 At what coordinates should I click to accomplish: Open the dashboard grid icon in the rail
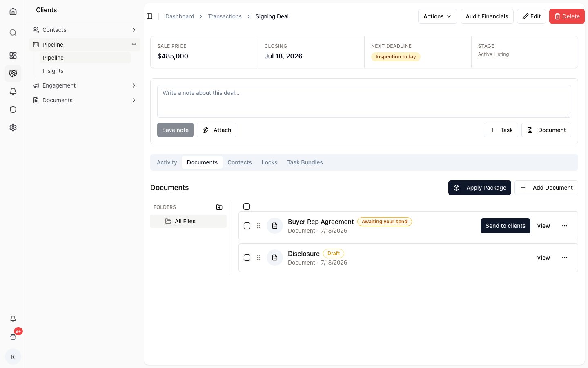pos(13,56)
